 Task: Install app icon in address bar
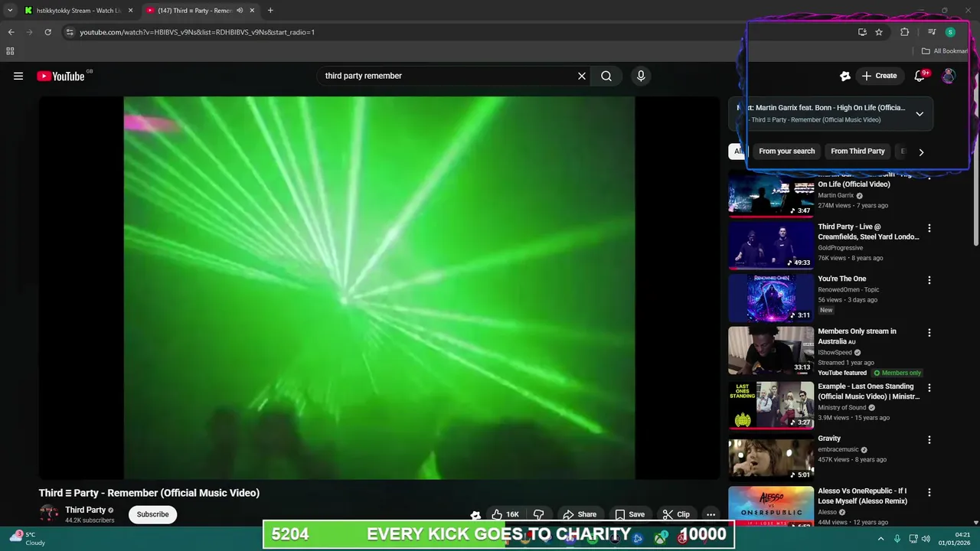862,32
